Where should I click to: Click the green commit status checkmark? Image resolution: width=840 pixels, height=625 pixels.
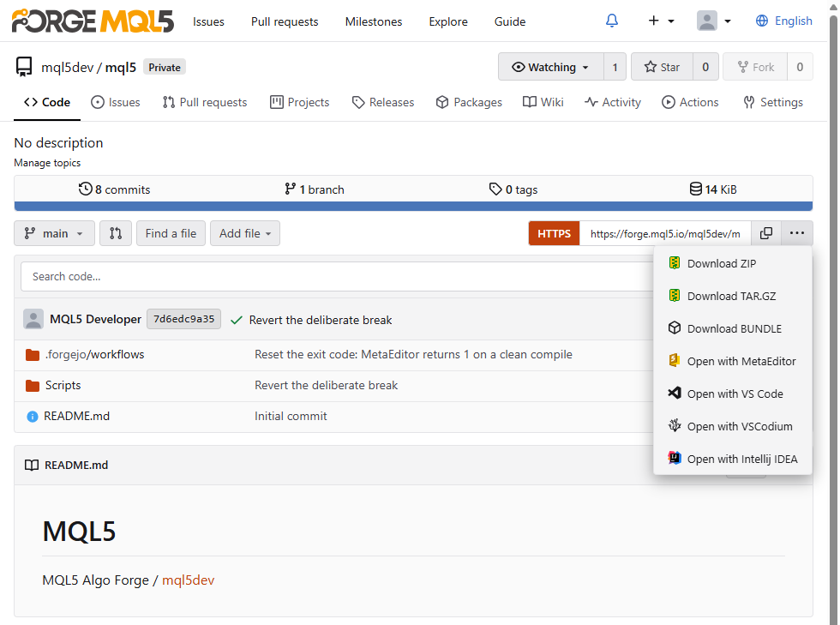click(236, 320)
